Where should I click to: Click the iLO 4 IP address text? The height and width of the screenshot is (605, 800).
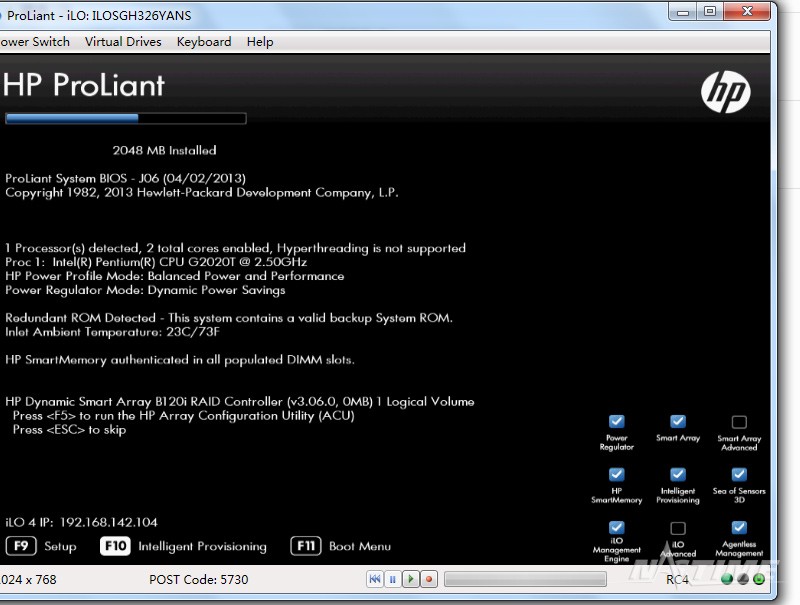(x=81, y=522)
